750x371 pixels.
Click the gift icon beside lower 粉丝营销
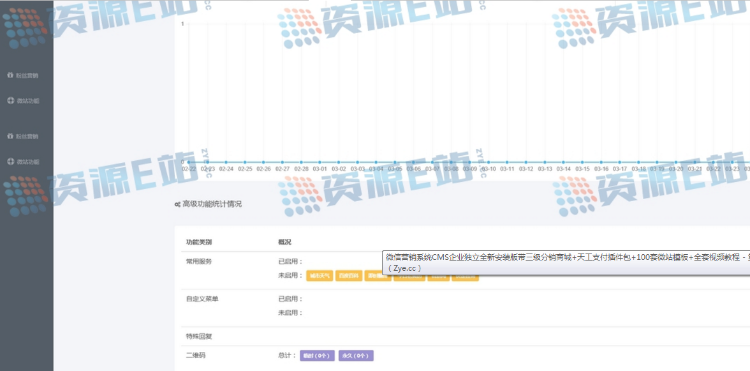(11, 136)
